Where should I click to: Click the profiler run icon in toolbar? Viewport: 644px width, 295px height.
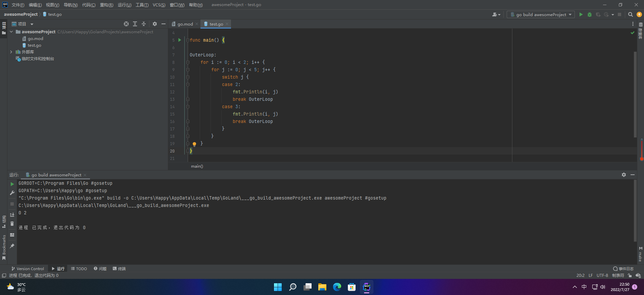coord(606,14)
